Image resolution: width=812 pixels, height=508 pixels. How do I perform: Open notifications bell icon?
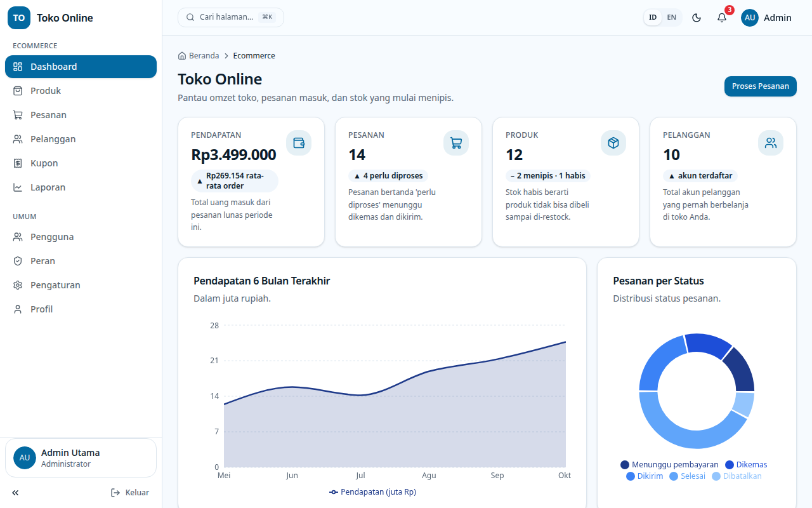pyautogui.click(x=722, y=18)
